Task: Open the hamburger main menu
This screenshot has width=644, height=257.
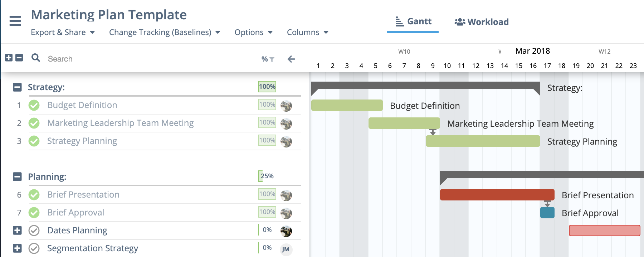Action: (15, 21)
